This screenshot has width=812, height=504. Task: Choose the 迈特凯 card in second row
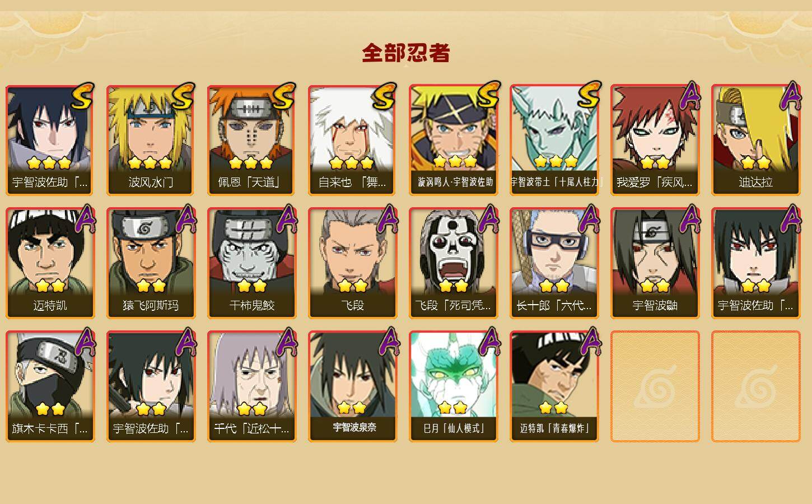50,263
